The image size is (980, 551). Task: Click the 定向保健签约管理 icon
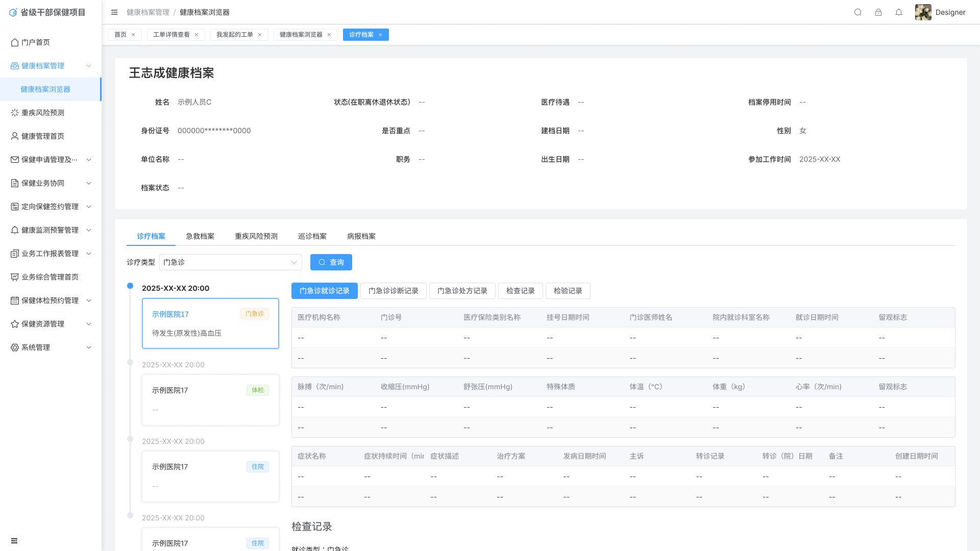pyautogui.click(x=15, y=207)
